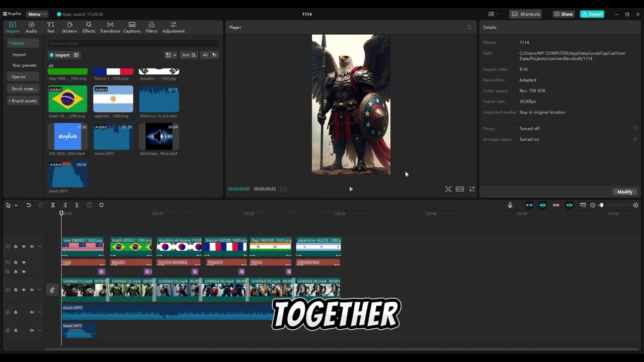Select Import in the left sidebar
This screenshot has height=362, width=644.
click(x=19, y=54)
